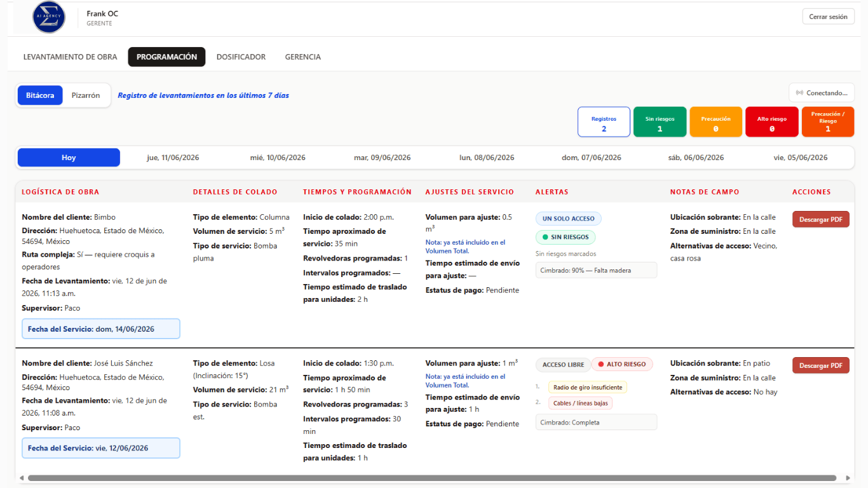This screenshot has width=868, height=488.
Task: Click the Alto riesgo status badge
Action: (622, 365)
